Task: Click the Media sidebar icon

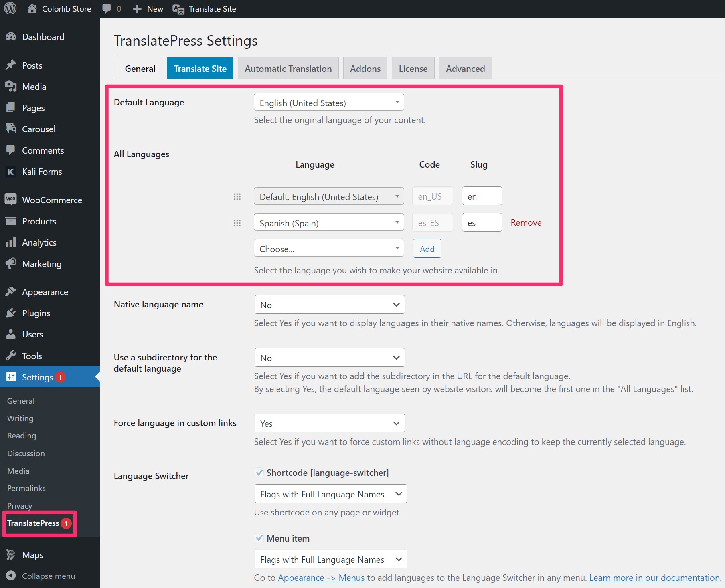Action: pos(11,86)
